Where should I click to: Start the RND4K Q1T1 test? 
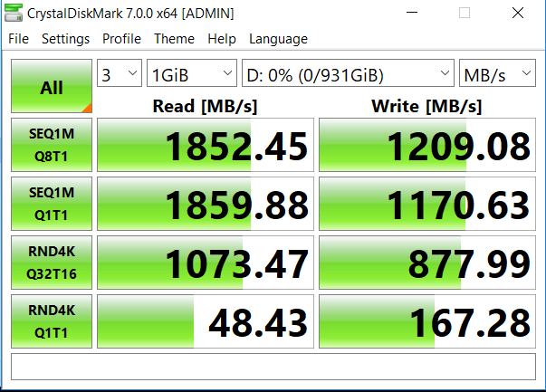pos(52,321)
